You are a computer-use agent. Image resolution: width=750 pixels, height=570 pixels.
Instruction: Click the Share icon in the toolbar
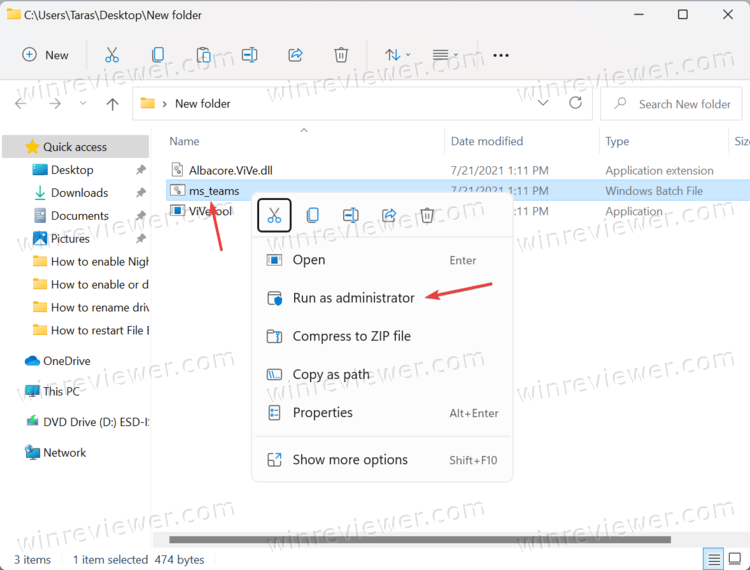click(x=295, y=55)
